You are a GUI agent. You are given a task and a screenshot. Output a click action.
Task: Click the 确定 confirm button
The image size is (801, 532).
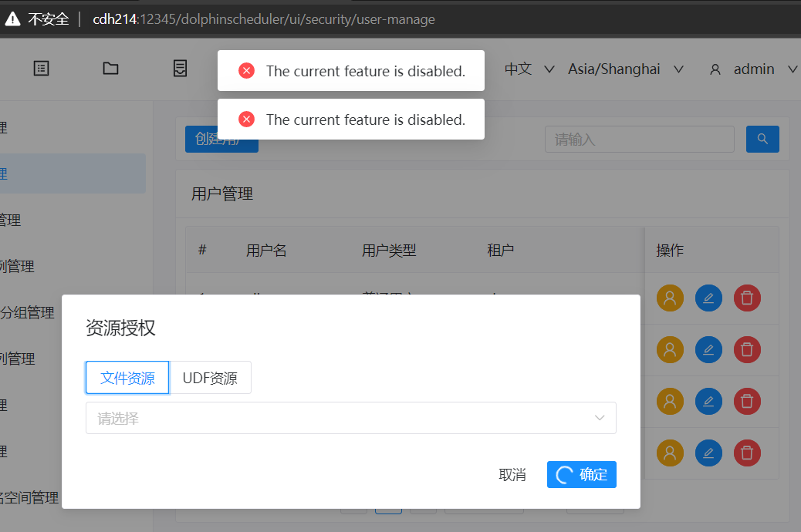click(581, 475)
